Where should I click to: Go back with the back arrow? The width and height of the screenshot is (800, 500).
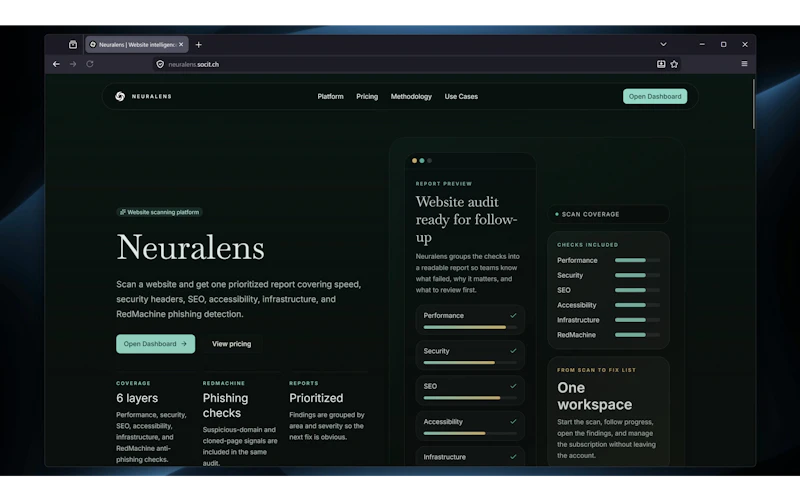[56, 64]
